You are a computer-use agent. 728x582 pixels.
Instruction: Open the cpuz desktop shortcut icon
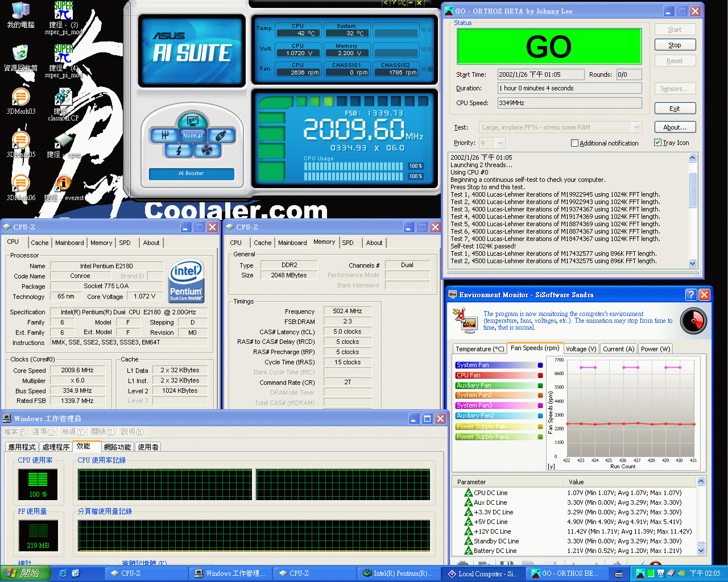click(64, 144)
